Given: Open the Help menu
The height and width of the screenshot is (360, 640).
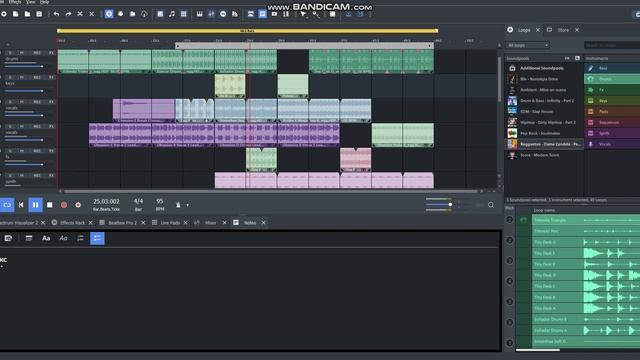Looking at the screenshot, I should click(44, 2).
